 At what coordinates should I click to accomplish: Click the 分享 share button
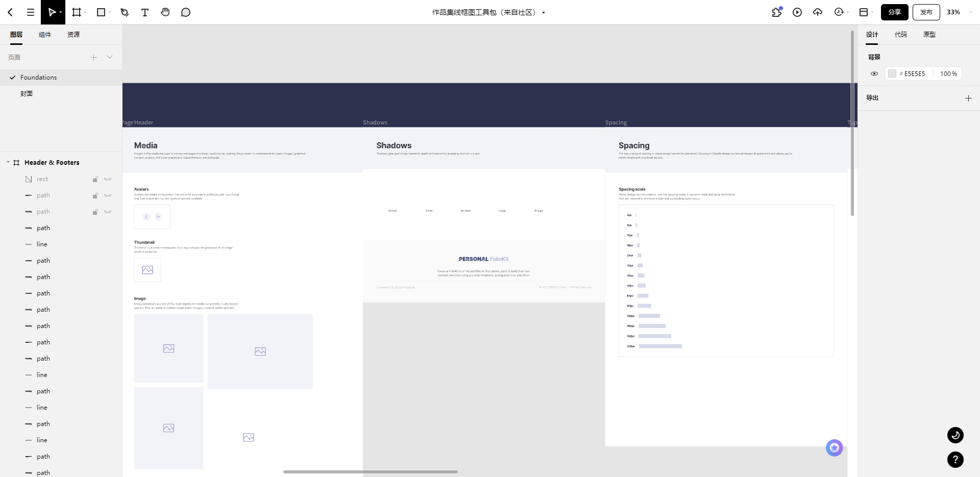[895, 12]
